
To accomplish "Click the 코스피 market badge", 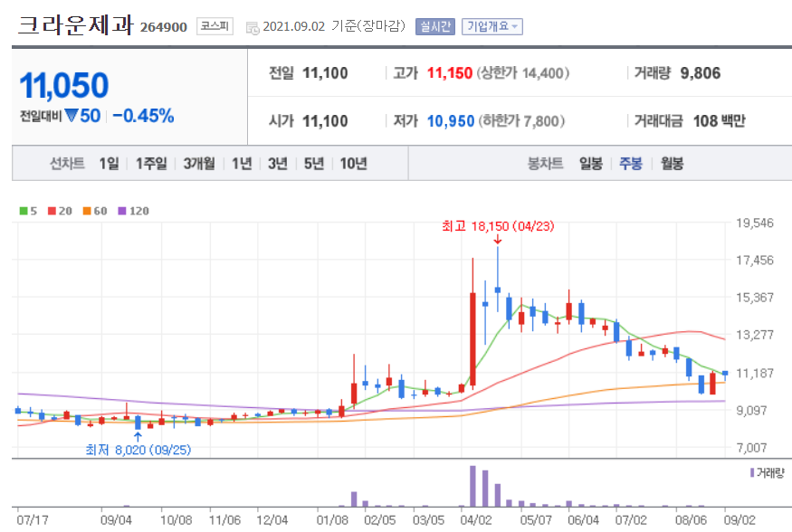I will 215,26.
